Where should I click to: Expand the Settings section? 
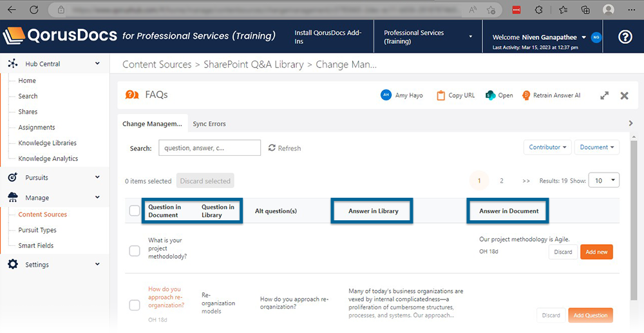pos(97,264)
